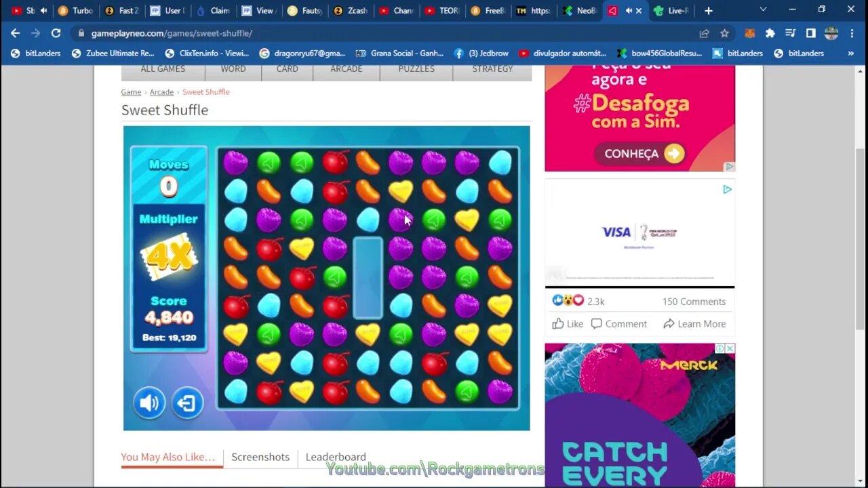Show hidden bookmarks with the double-arrow
This screenshot has height=488, width=868.
pos(851,53)
